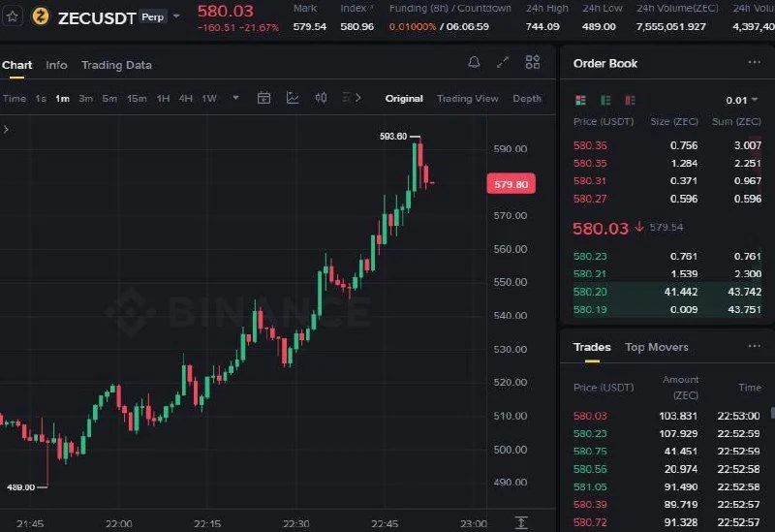Add ZECUSDT to favorites with star icon
This screenshot has height=532, width=775.
point(13,16)
